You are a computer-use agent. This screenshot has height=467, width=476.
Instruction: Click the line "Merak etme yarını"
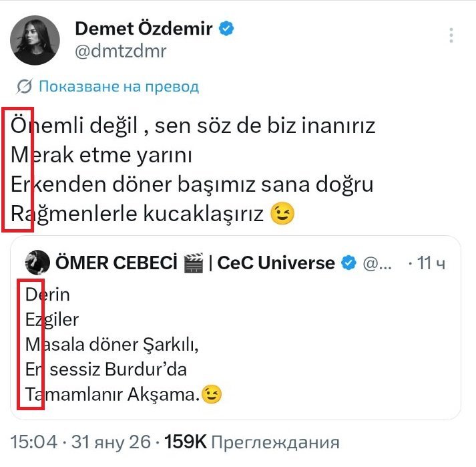tap(101, 155)
